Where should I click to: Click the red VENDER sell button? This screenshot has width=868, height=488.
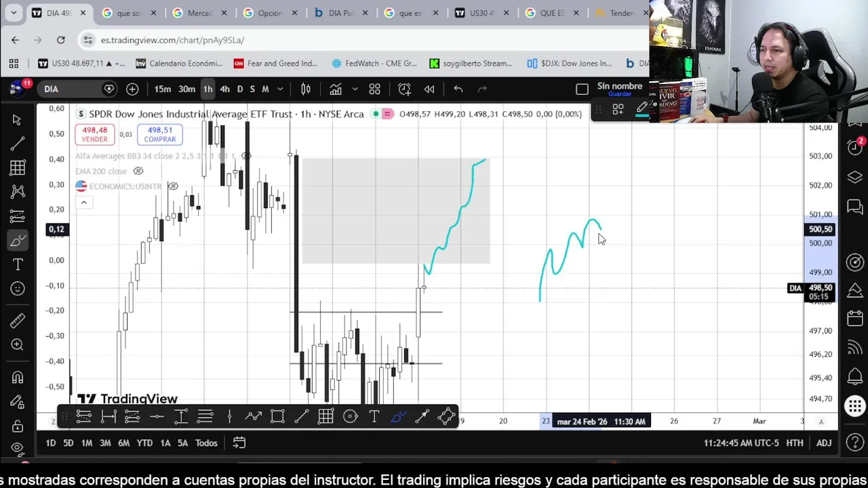[94, 134]
